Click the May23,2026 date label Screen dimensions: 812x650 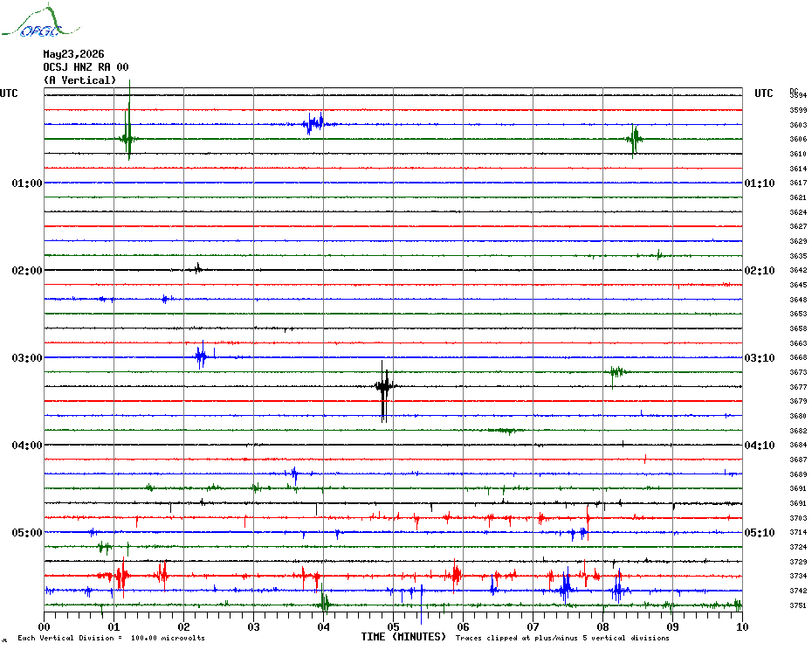[x=73, y=54]
